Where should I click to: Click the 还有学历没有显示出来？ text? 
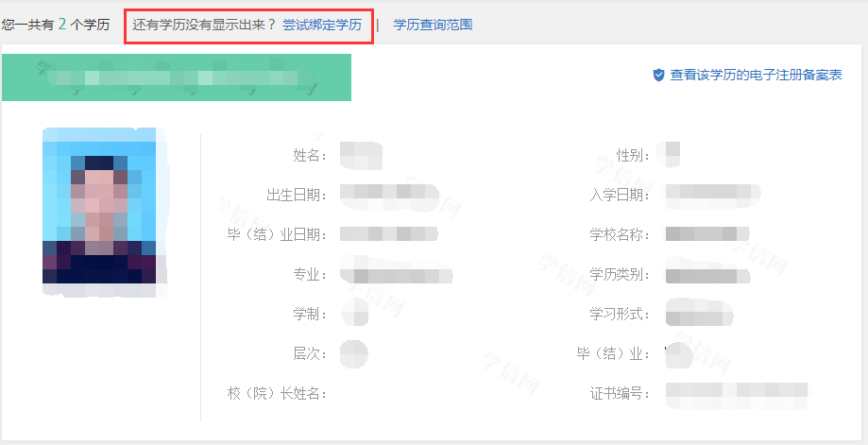(x=204, y=25)
